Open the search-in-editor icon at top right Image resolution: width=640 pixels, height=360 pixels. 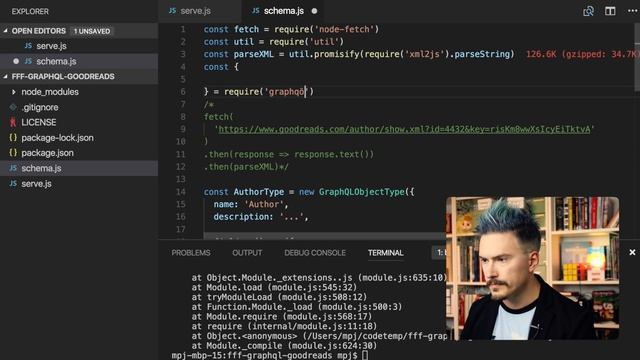click(x=588, y=11)
